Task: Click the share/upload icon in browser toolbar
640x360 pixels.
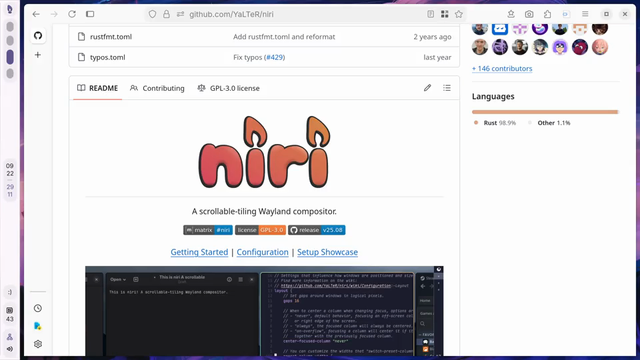Action: point(511,14)
